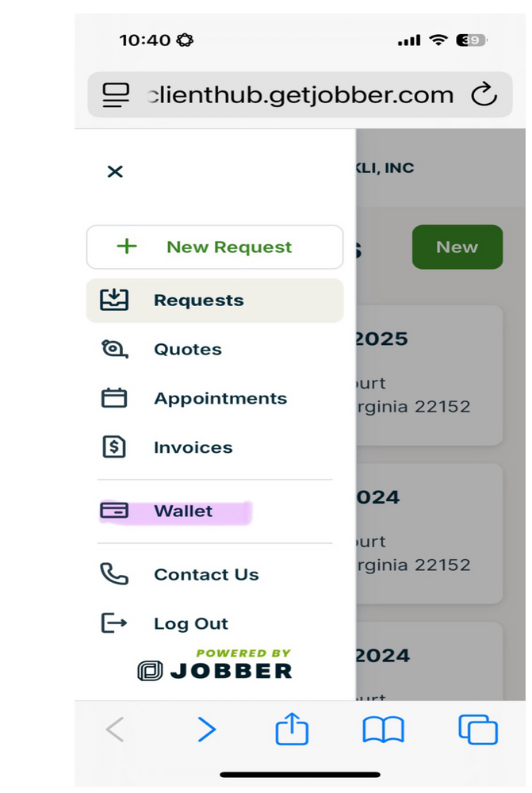The width and height of the screenshot is (532, 793).
Task: Log Out of the client hub
Action: click(191, 624)
